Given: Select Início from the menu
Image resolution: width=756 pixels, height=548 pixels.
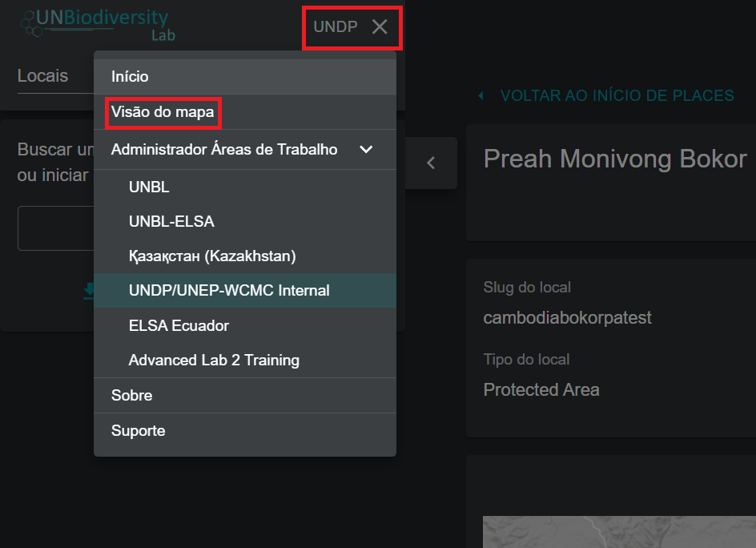Looking at the screenshot, I should pos(130,77).
